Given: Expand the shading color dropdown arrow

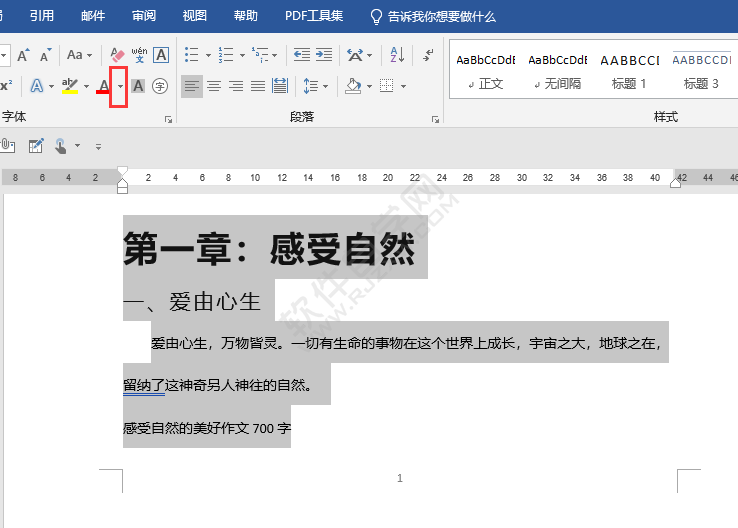Looking at the screenshot, I should [369, 86].
